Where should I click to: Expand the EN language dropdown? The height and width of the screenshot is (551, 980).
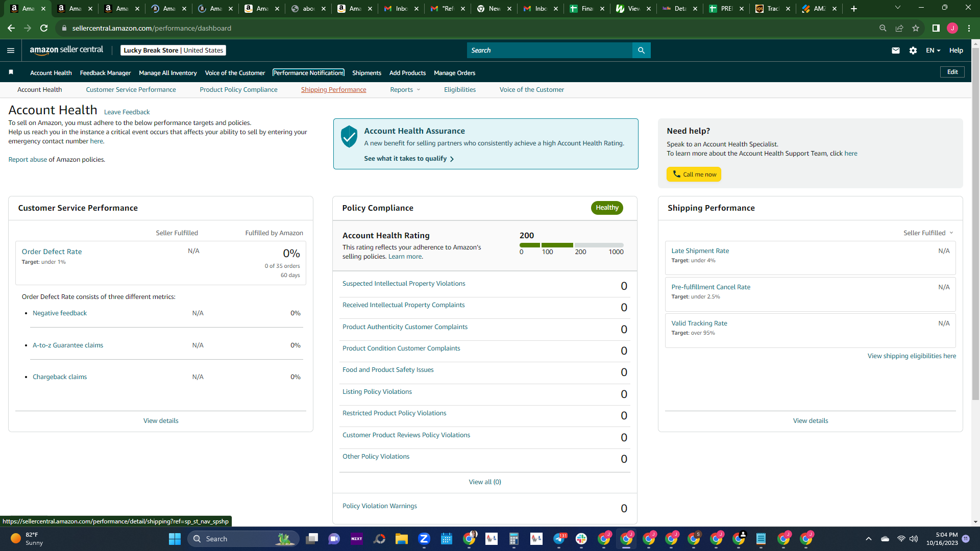coord(933,50)
